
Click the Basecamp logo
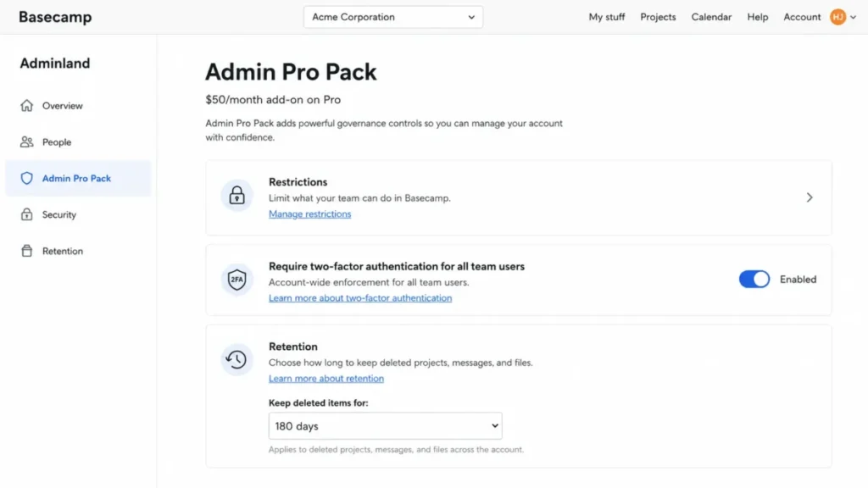(55, 17)
